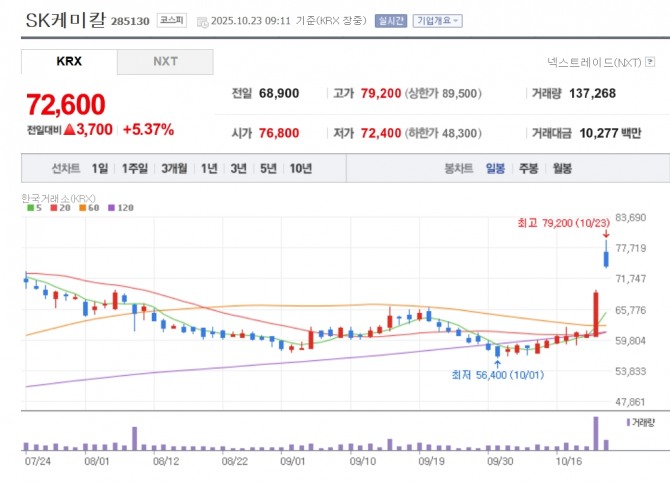Select the 일봉 daily candle chart

point(495,168)
